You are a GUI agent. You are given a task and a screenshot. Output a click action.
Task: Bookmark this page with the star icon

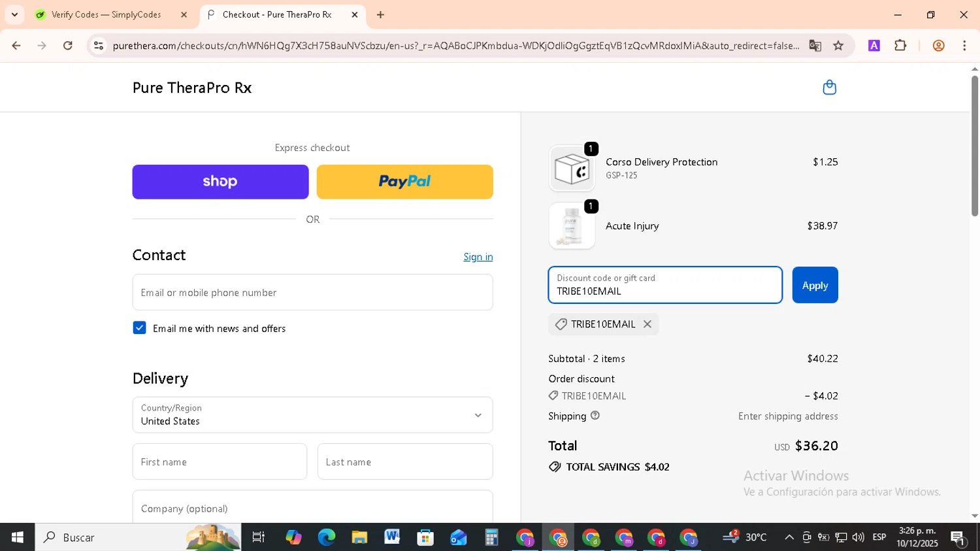click(x=838, y=46)
